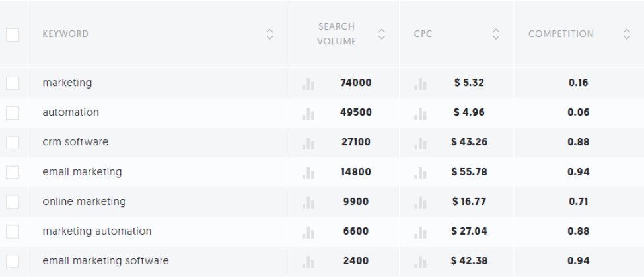Open the email marketing keyword

(82, 172)
